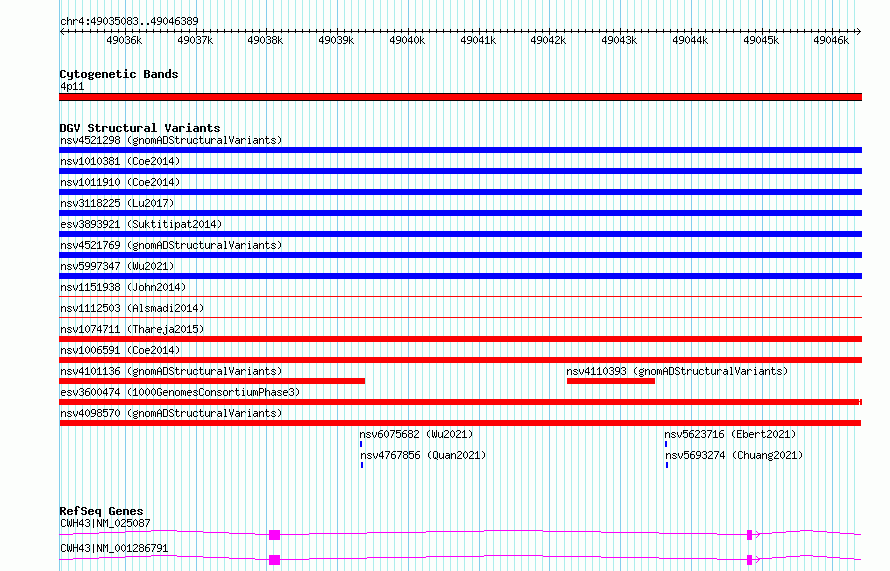Viewport: 890px width, 571px height.
Task: Click small blue mark under nsv5623716 (Ebert2021)
Action: tap(666, 444)
